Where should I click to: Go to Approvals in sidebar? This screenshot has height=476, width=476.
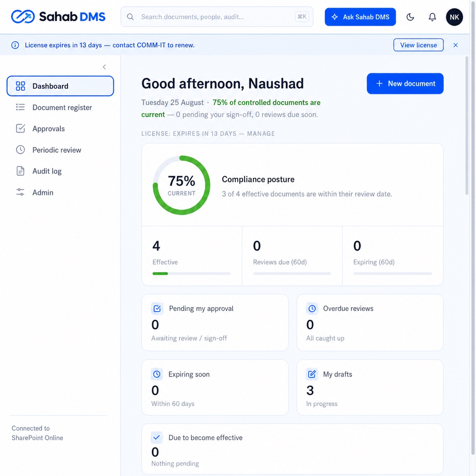(x=60, y=129)
